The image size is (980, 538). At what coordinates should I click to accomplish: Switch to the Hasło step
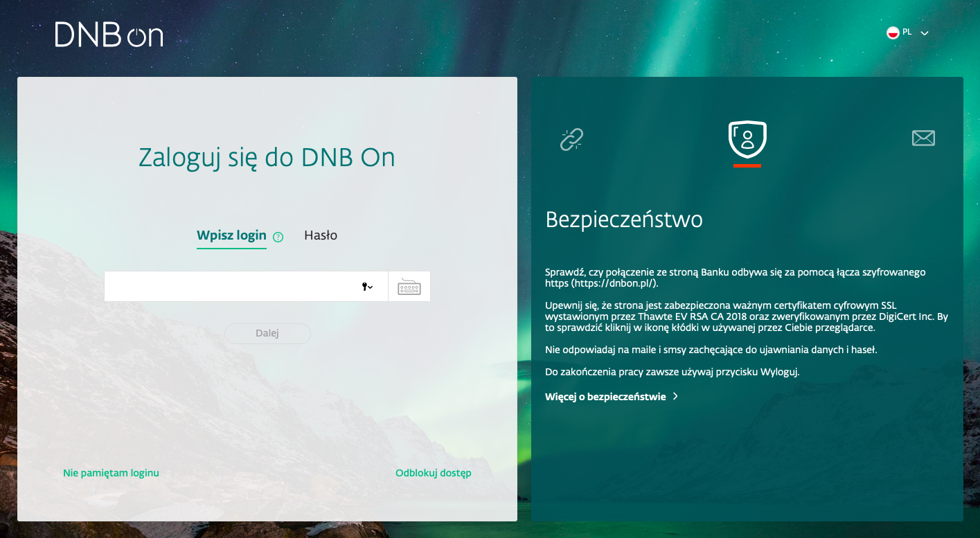pos(321,235)
